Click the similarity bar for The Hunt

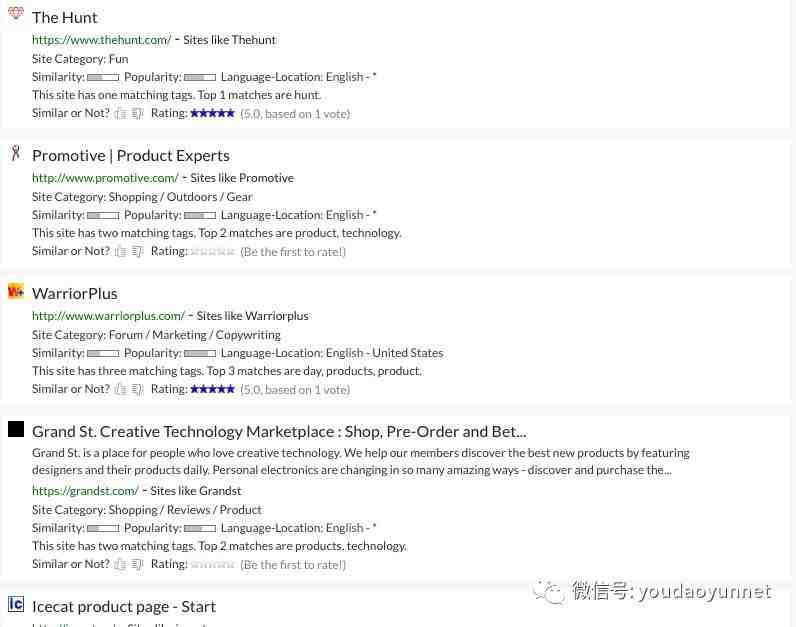click(103, 77)
